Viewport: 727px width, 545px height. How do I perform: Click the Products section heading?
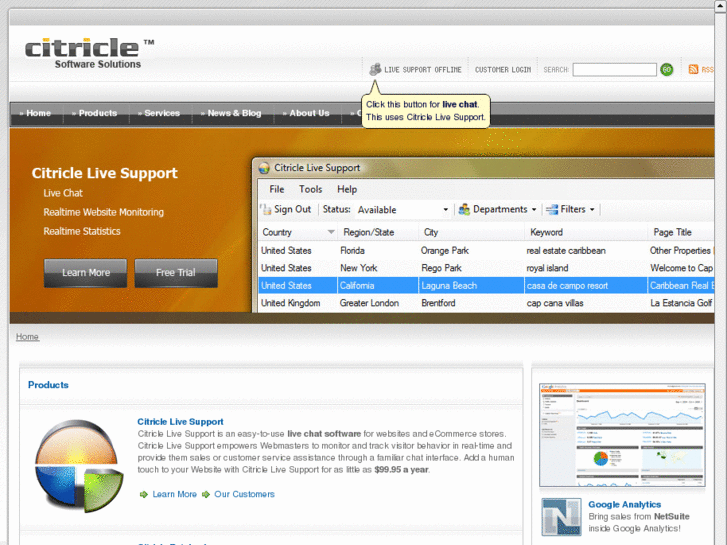[48, 385]
